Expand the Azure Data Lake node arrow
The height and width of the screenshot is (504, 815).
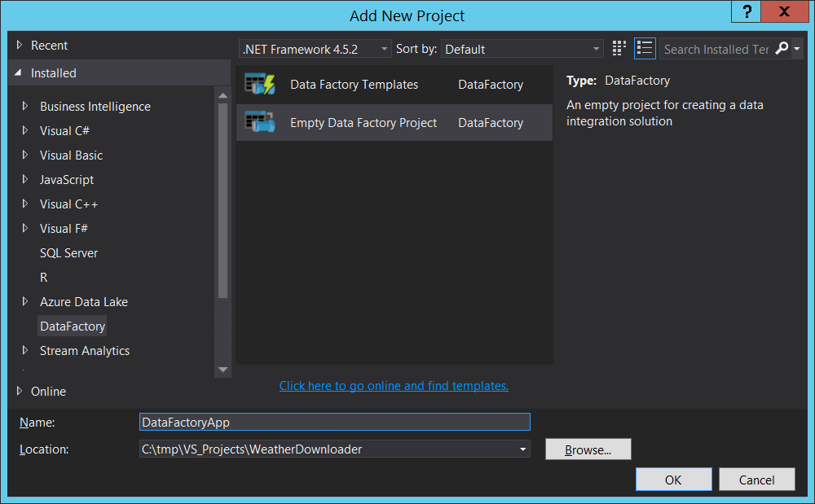coord(25,301)
